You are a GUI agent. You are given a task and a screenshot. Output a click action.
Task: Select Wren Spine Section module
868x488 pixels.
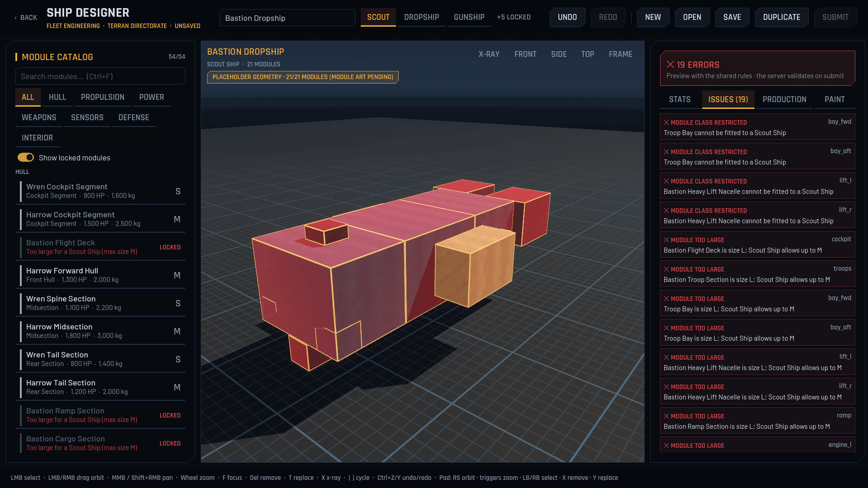tap(100, 303)
